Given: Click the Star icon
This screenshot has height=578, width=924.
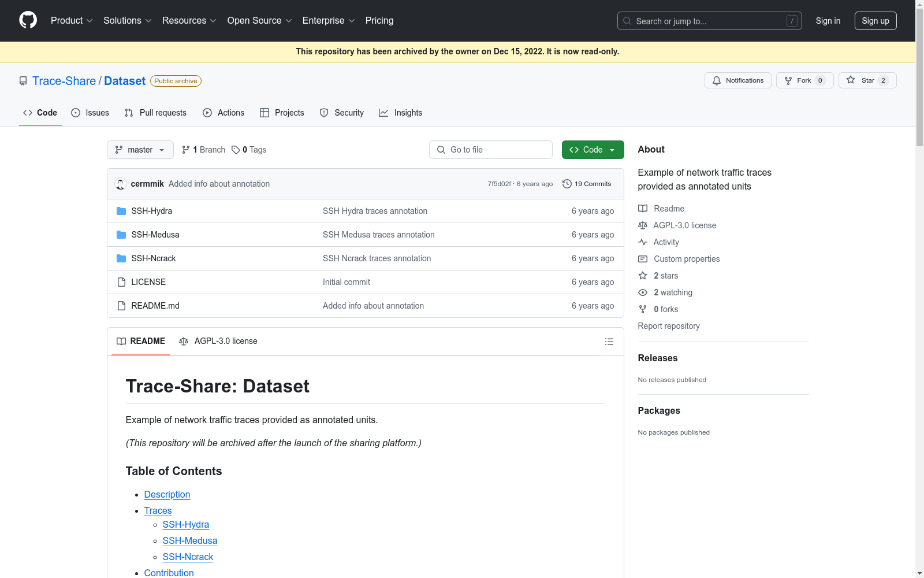Looking at the screenshot, I should 851,80.
